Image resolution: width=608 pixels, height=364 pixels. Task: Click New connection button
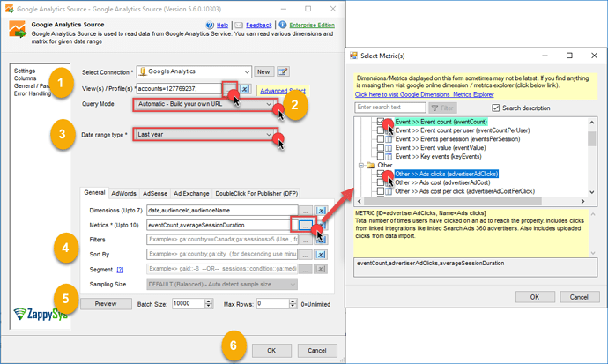click(263, 71)
